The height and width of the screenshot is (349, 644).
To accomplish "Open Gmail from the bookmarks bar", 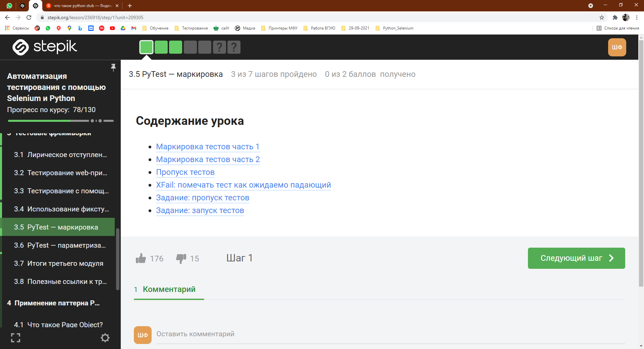I will click(134, 28).
